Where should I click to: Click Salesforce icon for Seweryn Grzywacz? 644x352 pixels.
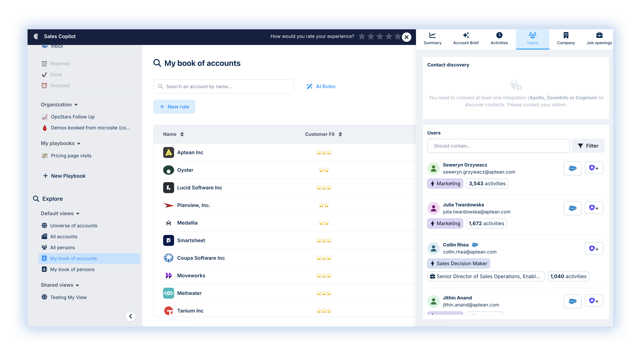tap(572, 168)
